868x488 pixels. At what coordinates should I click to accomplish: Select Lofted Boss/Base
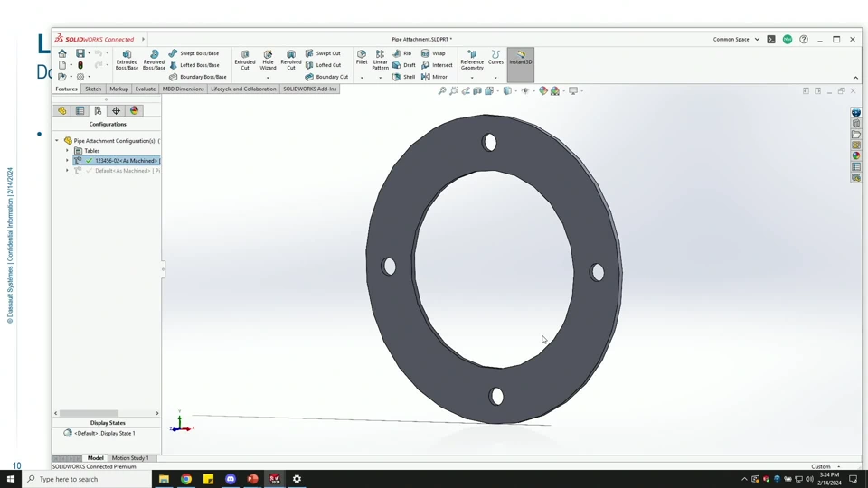click(x=193, y=65)
